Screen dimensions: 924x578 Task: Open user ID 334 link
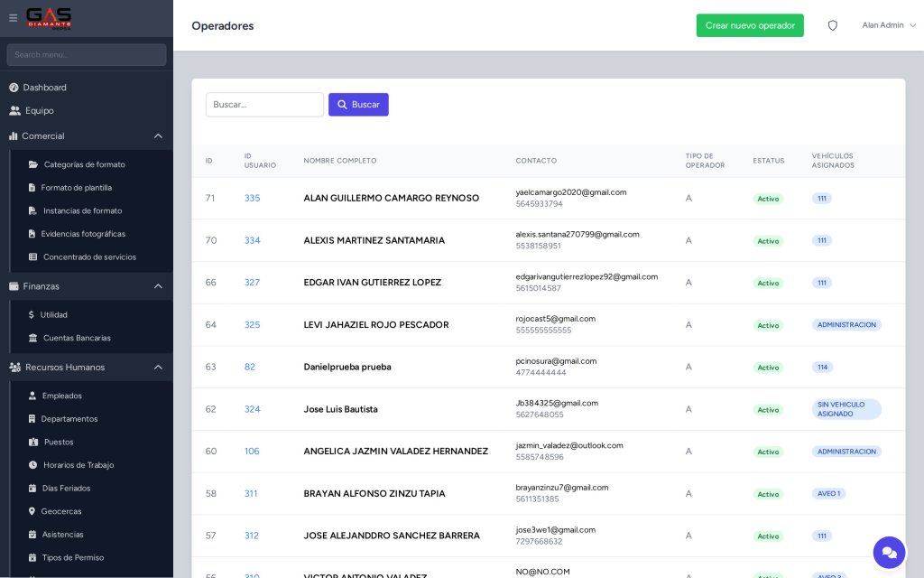click(253, 240)
